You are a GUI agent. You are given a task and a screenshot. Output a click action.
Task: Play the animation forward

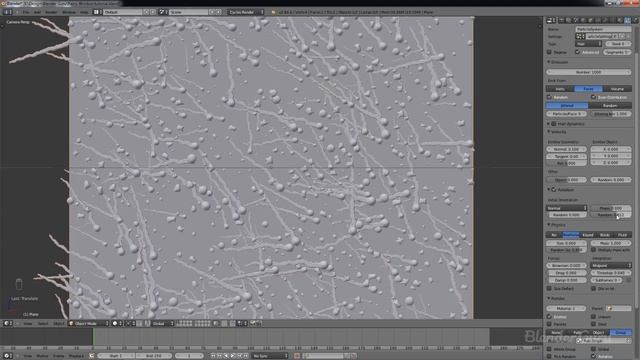[x=233, y=356]
